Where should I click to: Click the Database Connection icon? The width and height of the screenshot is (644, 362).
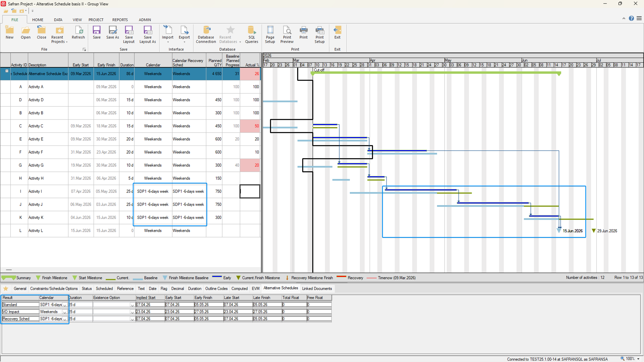coord(206,30)
